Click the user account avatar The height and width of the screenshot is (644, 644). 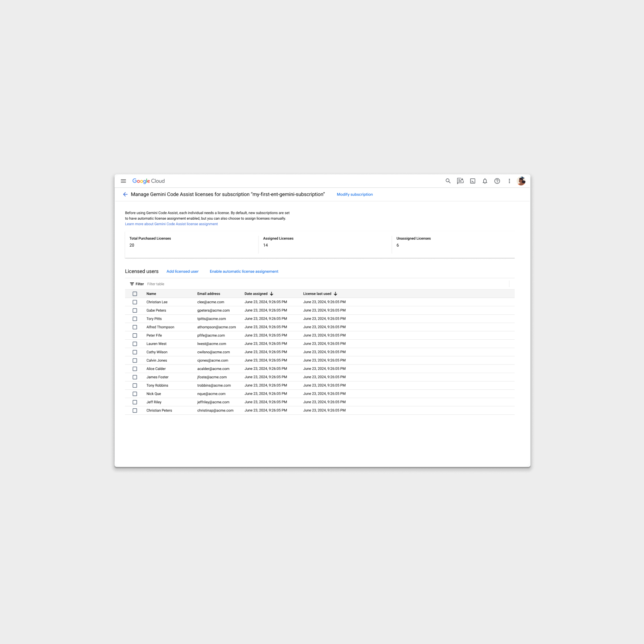click(x=521, y=181)
